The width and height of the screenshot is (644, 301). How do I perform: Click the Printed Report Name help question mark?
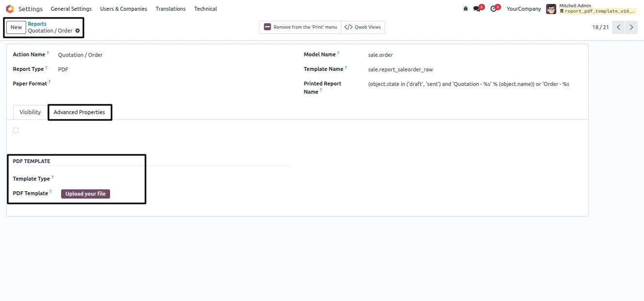point(321,90)
